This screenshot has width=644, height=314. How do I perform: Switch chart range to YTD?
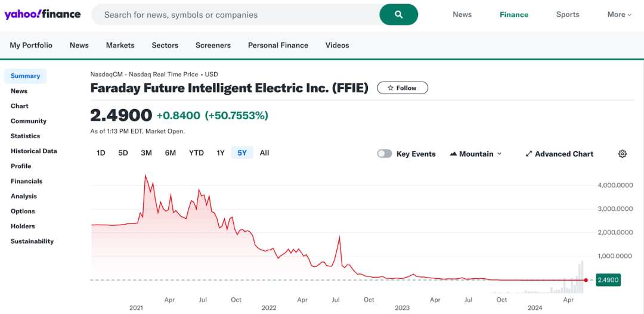coord(196,153)
